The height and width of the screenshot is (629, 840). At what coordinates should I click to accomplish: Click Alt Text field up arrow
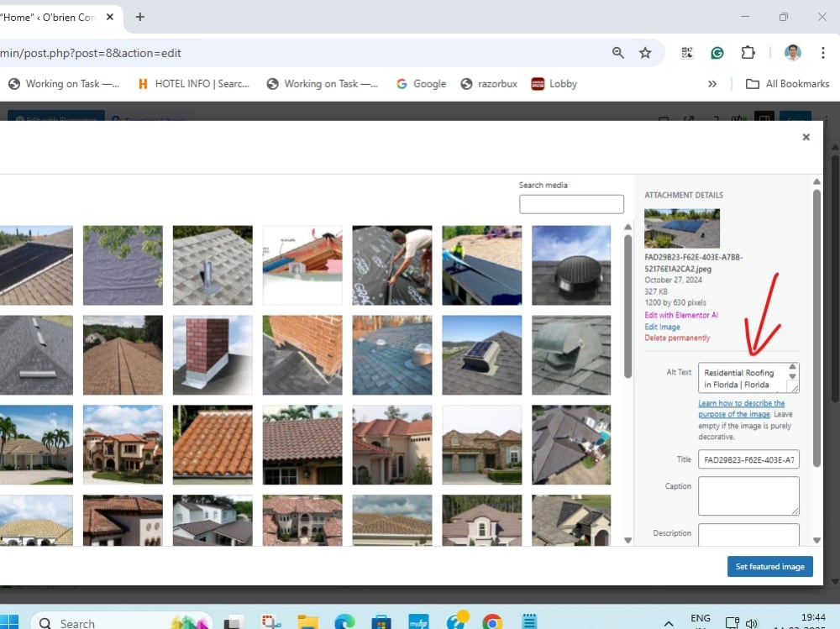click(x=792, y=367)
